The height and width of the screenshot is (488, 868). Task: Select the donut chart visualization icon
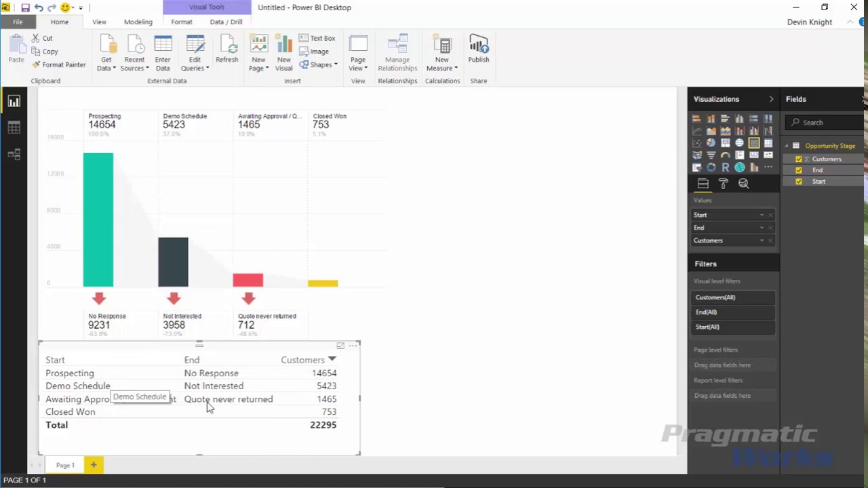coord(711,167)
